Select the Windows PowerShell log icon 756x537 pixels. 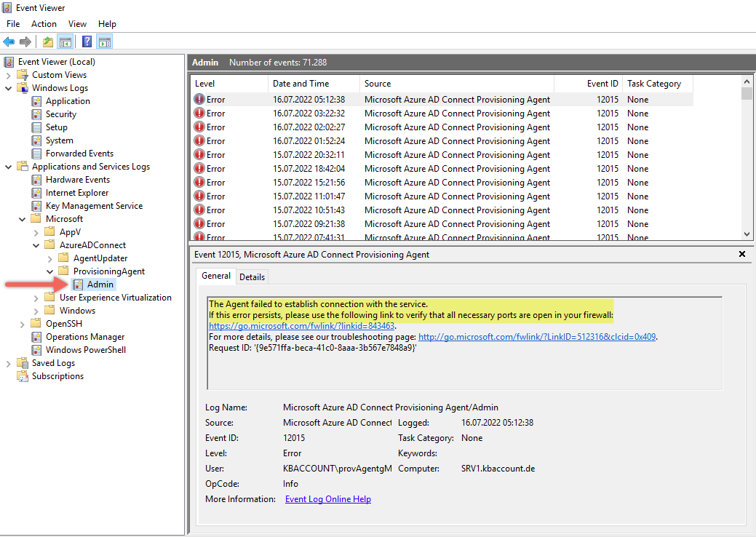[36, 349]
